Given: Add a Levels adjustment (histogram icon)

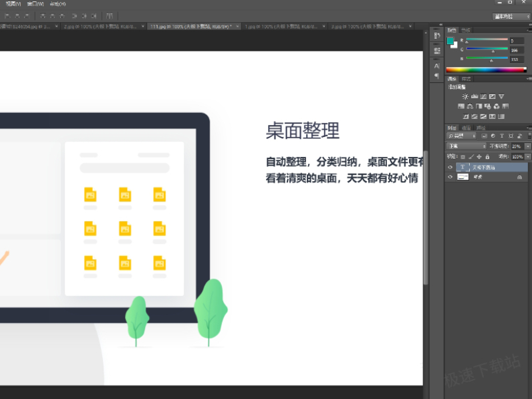Looking at the screenshot, I should tap(475, 96).
